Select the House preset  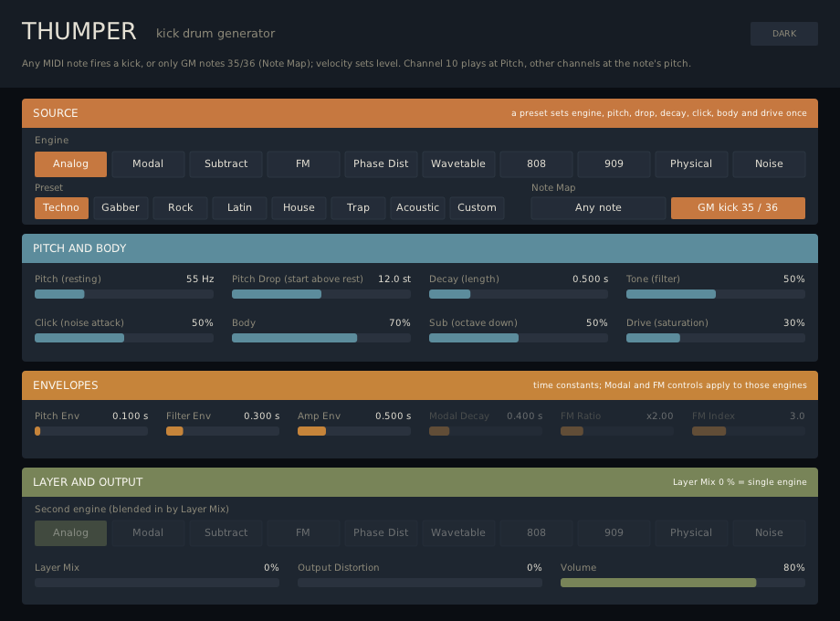point(299,208)
